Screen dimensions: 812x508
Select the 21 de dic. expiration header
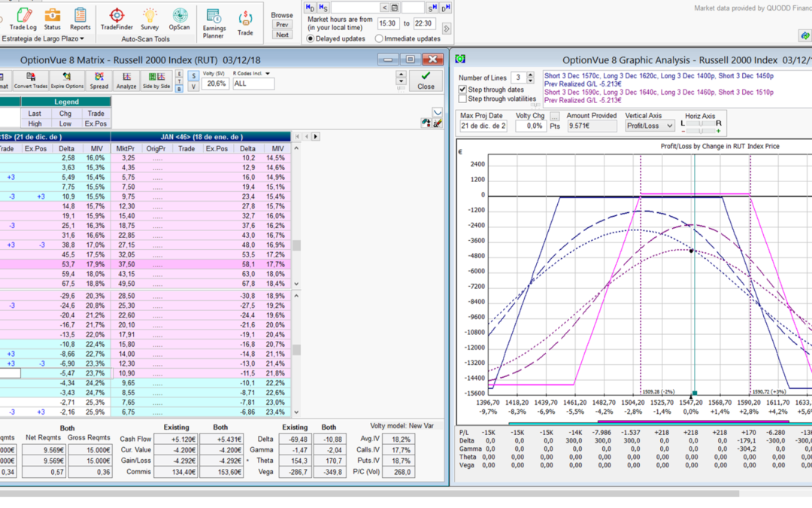pyautogui.click(x=55, y=137)
